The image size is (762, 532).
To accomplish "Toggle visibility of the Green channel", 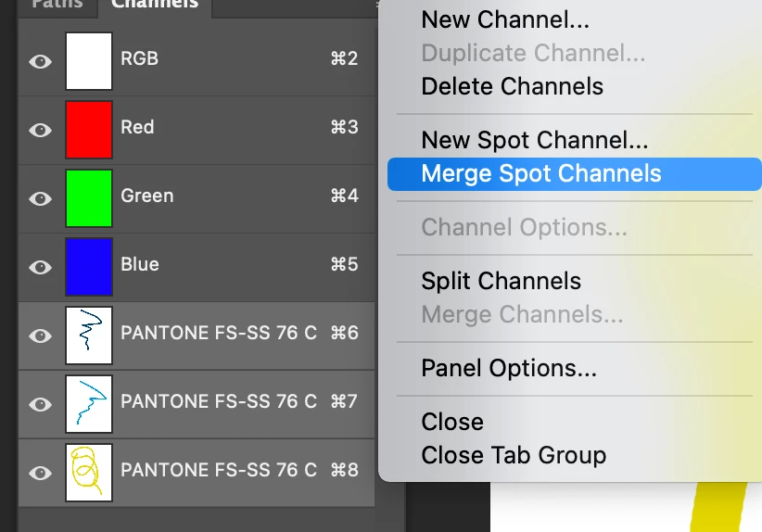I will 40,198.
